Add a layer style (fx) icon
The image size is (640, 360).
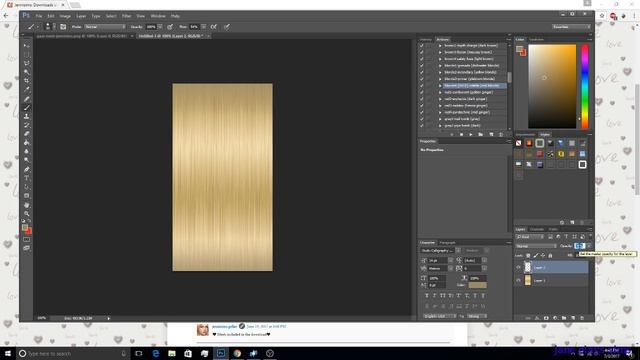(x=537, y=318)
